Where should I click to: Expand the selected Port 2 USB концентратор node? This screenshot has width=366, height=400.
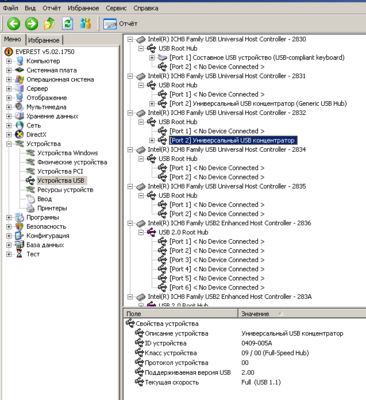click(152, 140)
